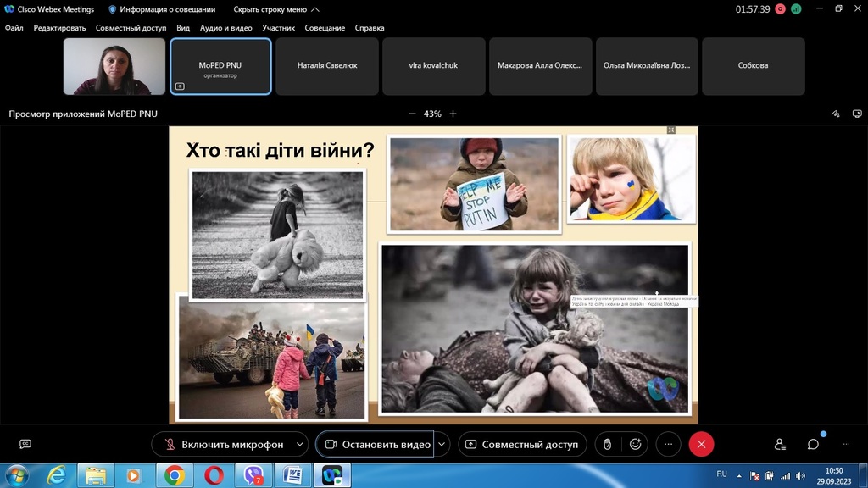This screenshot has height=488, width=868.
Task: Expand the microphone audio options arrow
Action: 300,444
